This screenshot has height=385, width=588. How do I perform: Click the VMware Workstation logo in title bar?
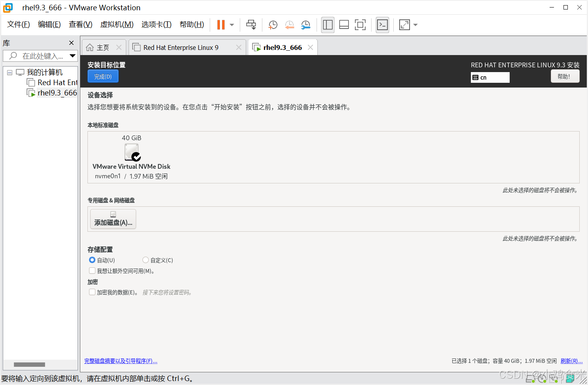[x=8, y=8]
